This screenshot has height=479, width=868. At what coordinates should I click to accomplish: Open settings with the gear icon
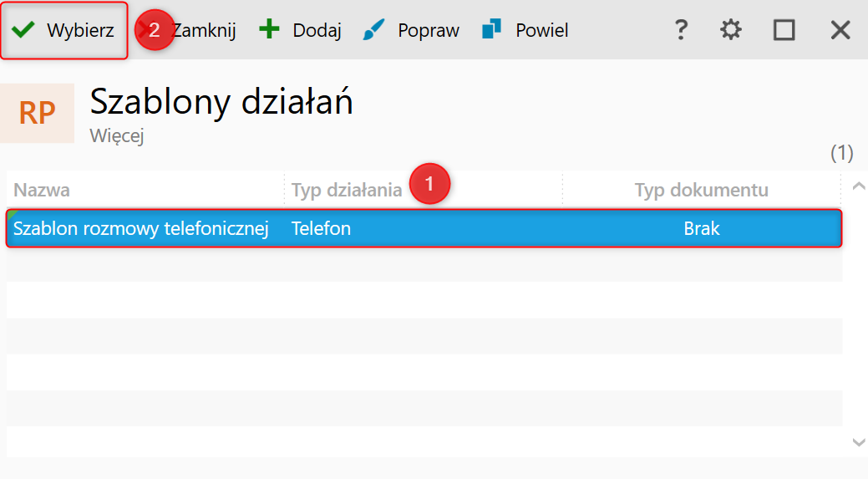pyautogui.click(x=731, y=31)
